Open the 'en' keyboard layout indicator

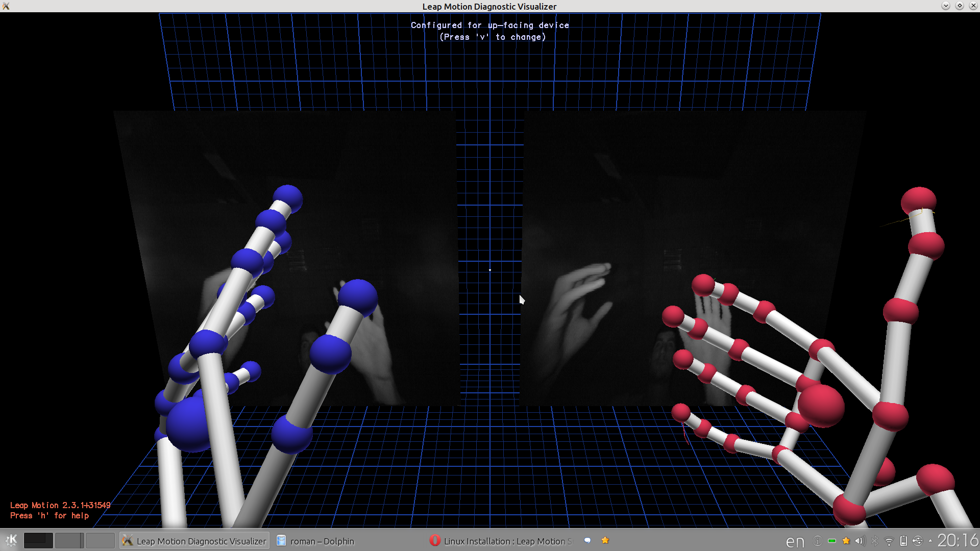[x=795, y=541]
